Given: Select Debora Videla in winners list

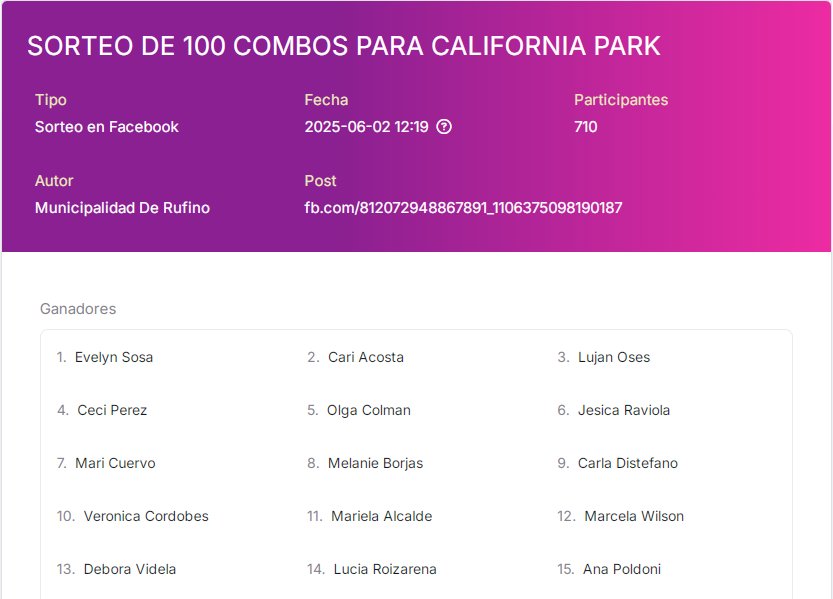Looking at the screenshot, I should tap(130, 569).
